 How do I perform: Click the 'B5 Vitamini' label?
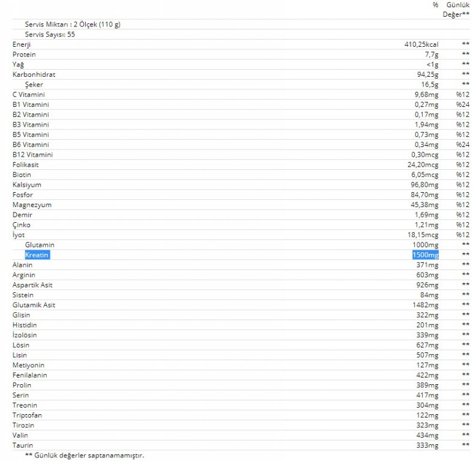[31, 134]
